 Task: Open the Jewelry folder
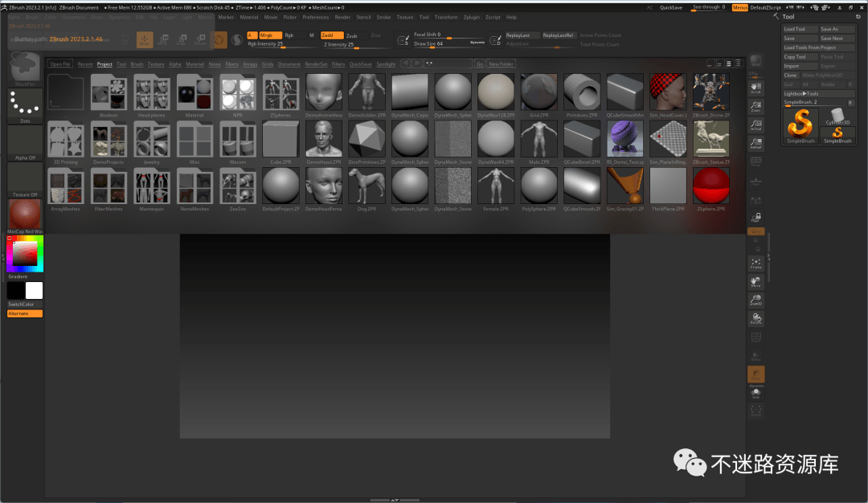pos(152,143)
